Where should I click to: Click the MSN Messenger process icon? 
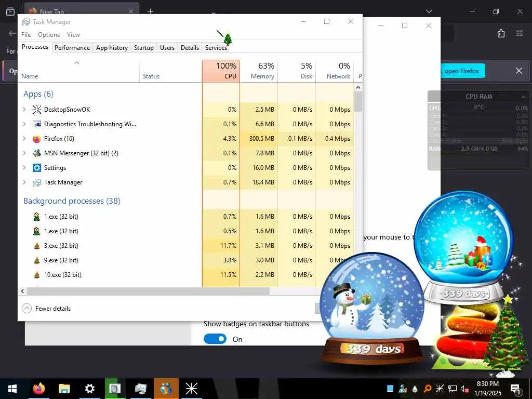37,153
